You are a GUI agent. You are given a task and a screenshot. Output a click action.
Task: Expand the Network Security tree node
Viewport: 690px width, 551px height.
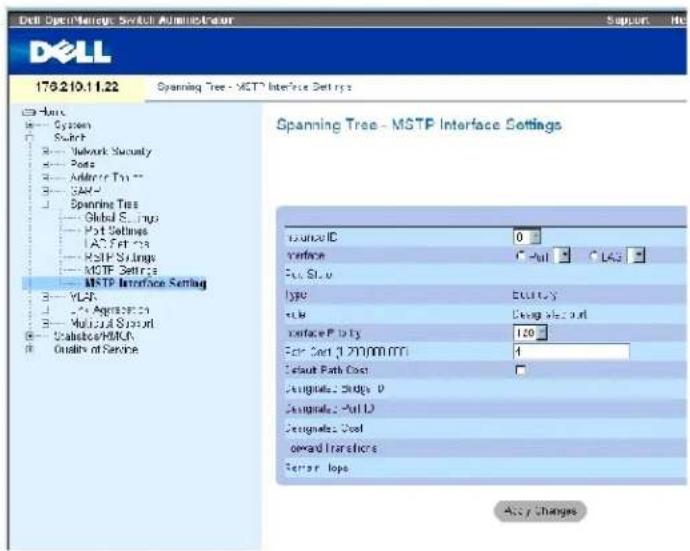[x=45, y=151]
